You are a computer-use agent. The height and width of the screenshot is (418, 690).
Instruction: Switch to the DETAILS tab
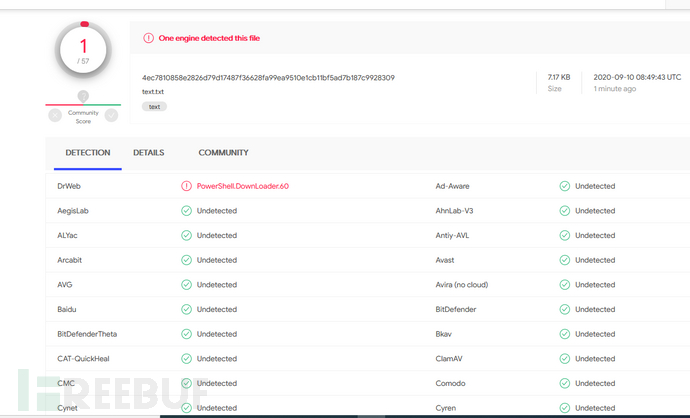tap(148, 153)
